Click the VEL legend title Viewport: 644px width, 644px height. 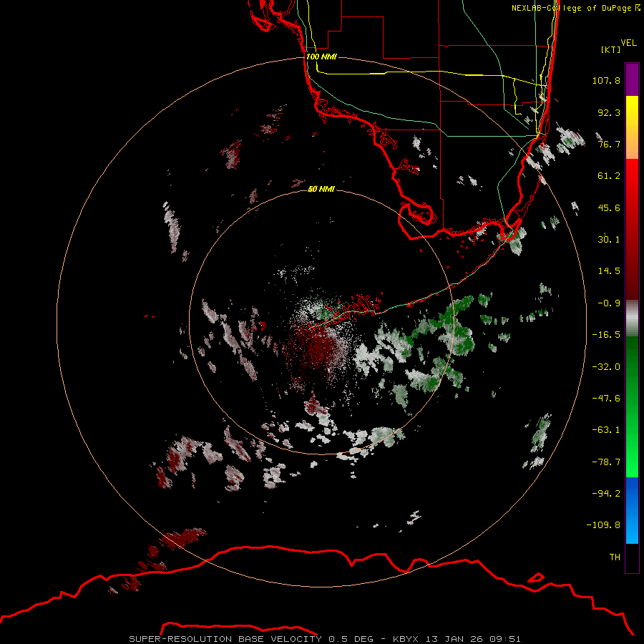click(x=628, y=43)
